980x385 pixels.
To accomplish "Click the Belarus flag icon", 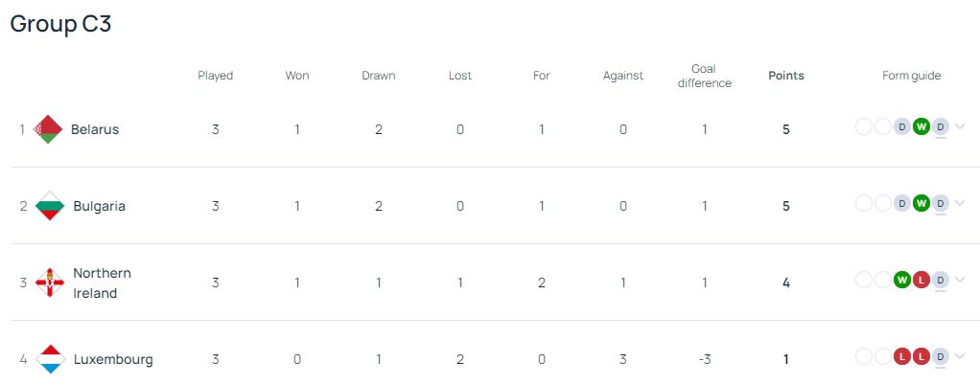I will [x=48, y=129].
